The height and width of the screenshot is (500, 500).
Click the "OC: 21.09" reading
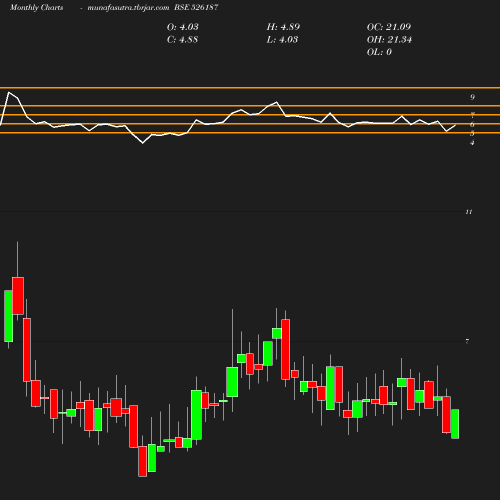point(389,27)
